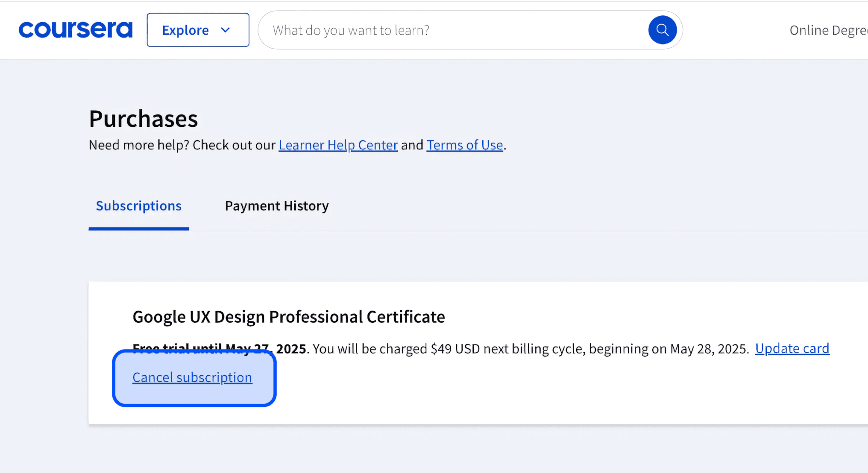Open the Terms of Use link
Screen dimensions: 868x473
(x=464, y=145)
